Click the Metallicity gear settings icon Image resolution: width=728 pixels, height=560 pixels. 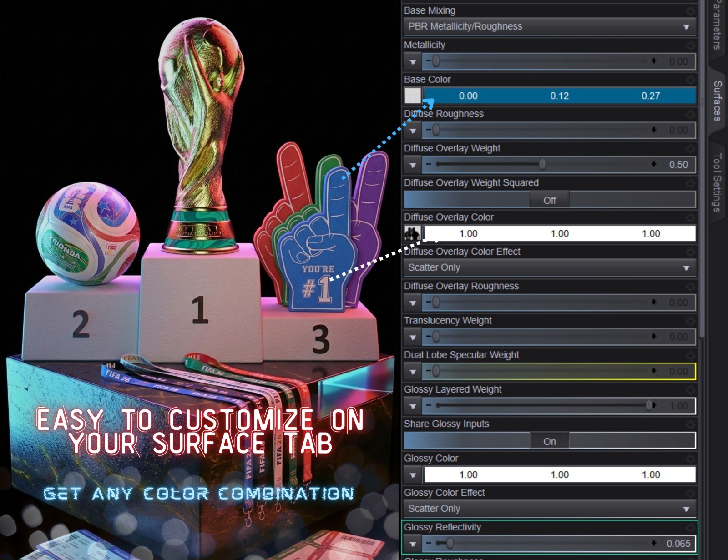coord(691,45)
